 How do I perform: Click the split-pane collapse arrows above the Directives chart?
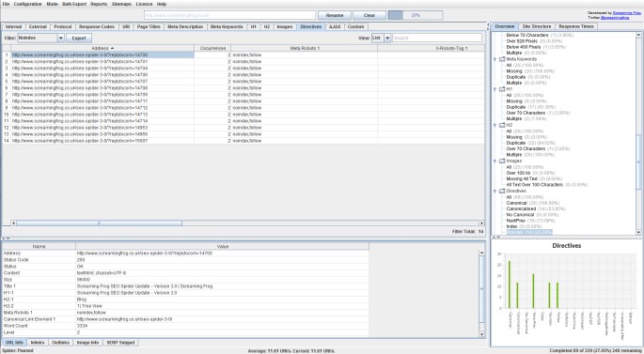pos(495,237)
